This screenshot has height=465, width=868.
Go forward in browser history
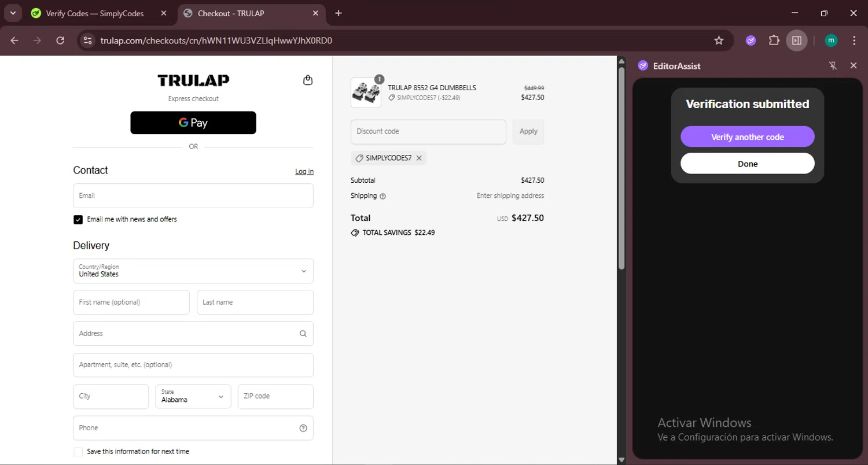coord(37,40)
